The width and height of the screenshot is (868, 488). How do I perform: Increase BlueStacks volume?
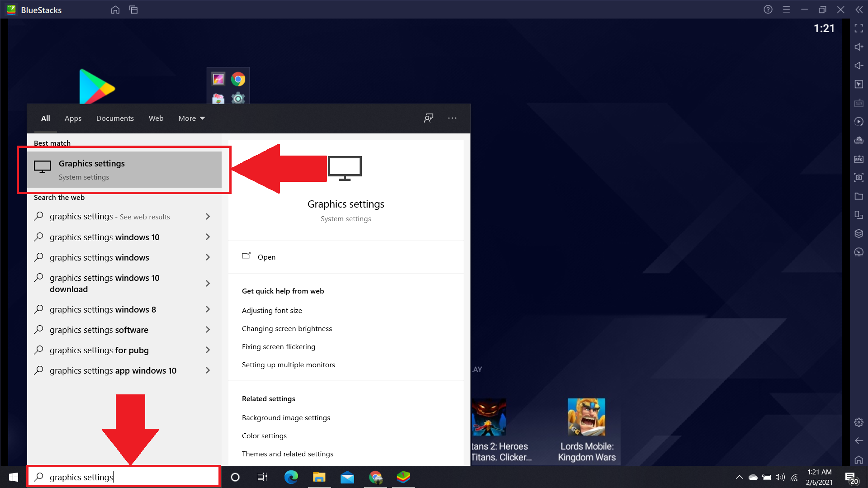[859, 47]
